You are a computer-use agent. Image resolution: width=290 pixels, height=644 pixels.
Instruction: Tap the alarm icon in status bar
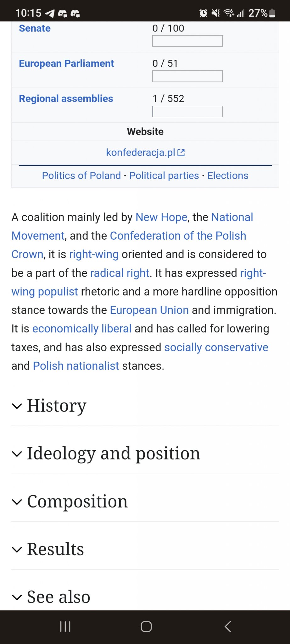(204, 13)
